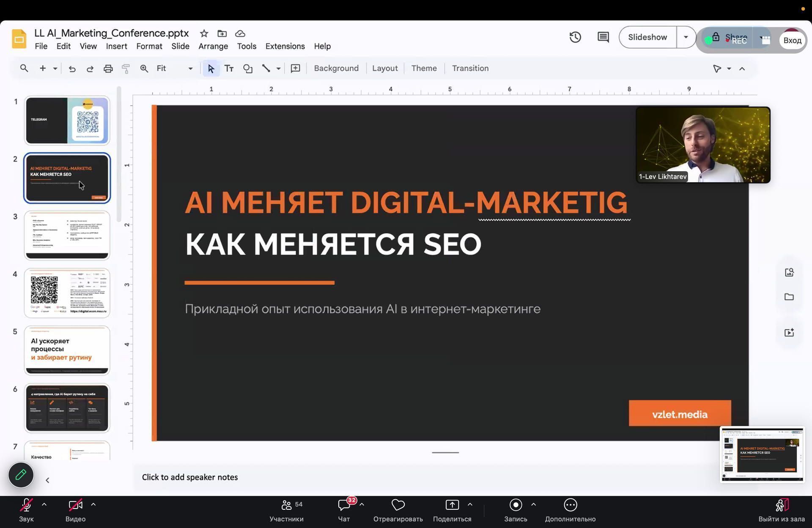Star the presentation file
Screen dimensions: 812x528
point(204,33)
